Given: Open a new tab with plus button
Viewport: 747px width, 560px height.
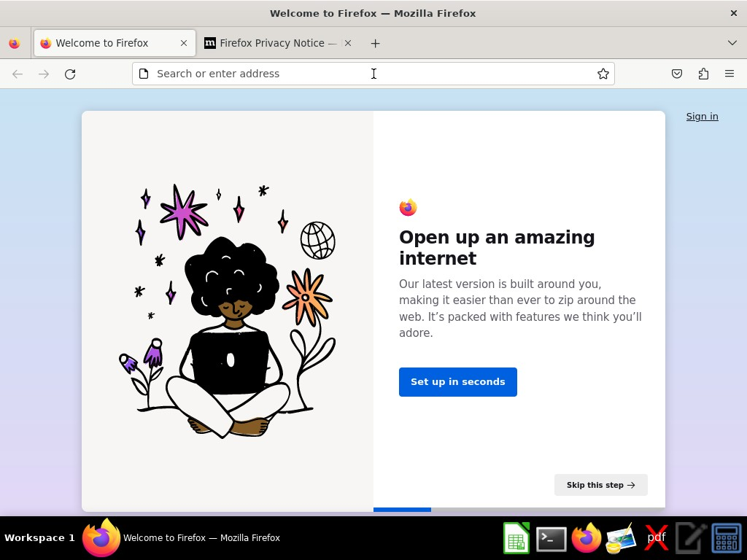Looking at the screenshot, I should coord(376,43).
